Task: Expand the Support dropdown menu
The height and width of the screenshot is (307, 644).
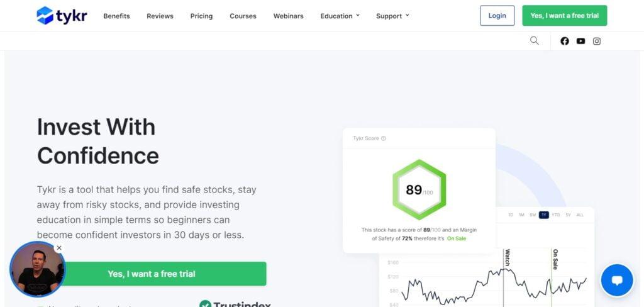Action: (392, 16)
